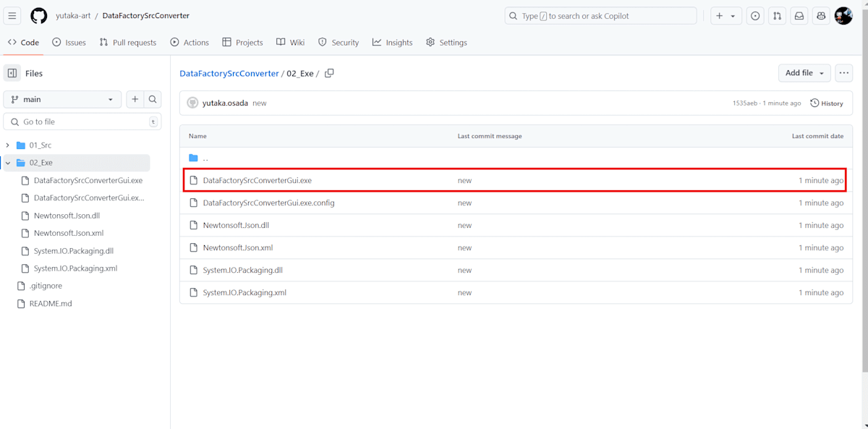Copy the path with the copy icon

pyautogui.click(x=329, y=73)
